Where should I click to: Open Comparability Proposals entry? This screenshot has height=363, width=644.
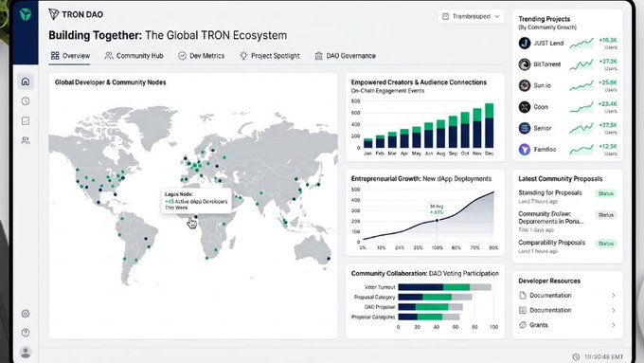tap(551, 243)
